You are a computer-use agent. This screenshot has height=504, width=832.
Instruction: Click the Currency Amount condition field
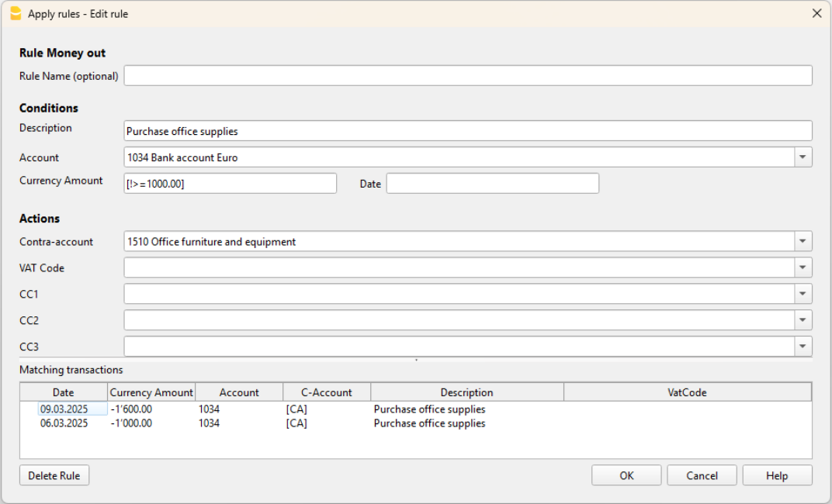coord(231,183)
